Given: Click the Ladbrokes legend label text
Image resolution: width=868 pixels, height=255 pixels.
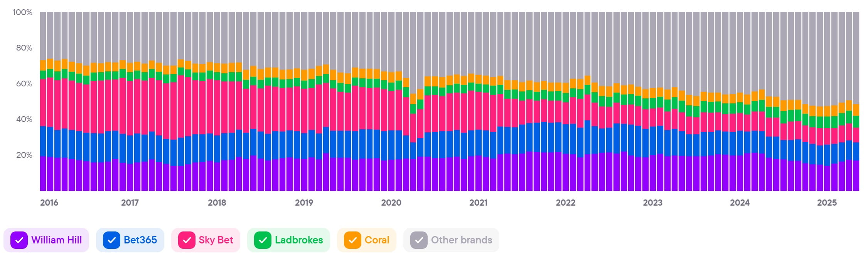Looking at the screenshot, I should (298, 240).
